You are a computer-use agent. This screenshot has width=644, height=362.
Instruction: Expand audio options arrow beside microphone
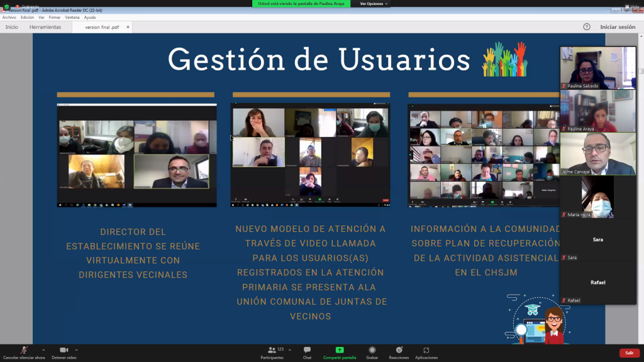coord(43,349)
